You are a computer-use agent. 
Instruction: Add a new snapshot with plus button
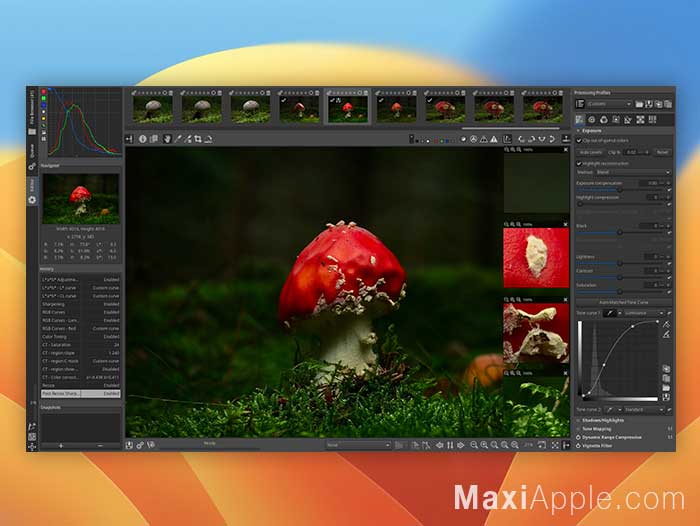61,446
